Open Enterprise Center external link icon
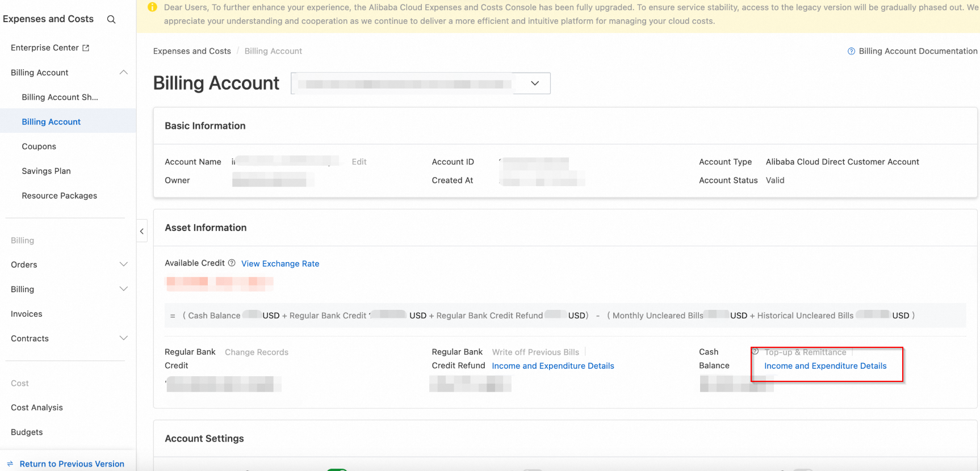Image resolution: width=980 pixels, height=471 pixels. (86, 48)
